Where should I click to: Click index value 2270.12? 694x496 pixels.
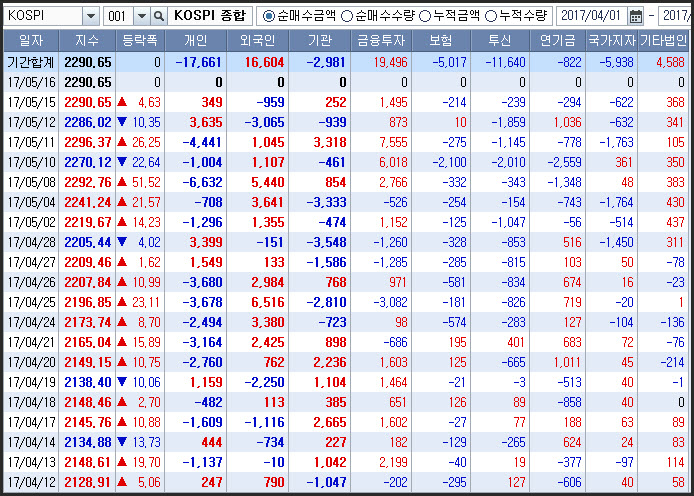[x=88, y=162]
